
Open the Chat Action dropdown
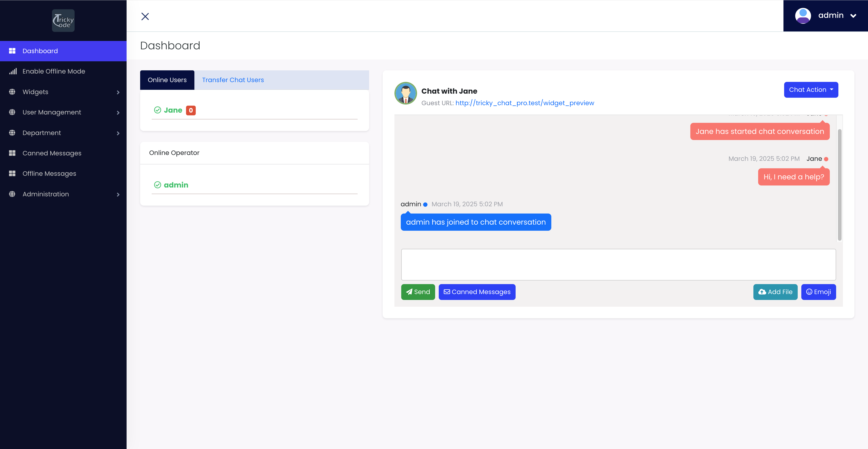coord(811,90)
